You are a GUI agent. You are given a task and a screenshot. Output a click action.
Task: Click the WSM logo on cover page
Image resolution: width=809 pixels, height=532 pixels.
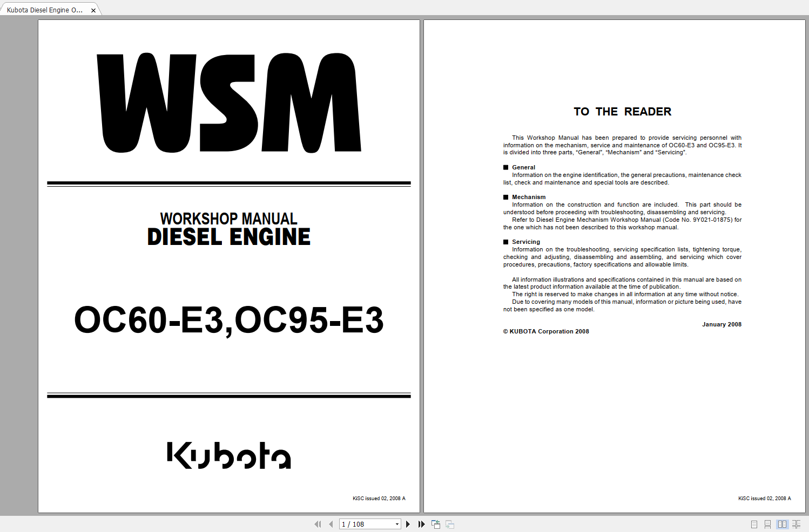(229, 103)
